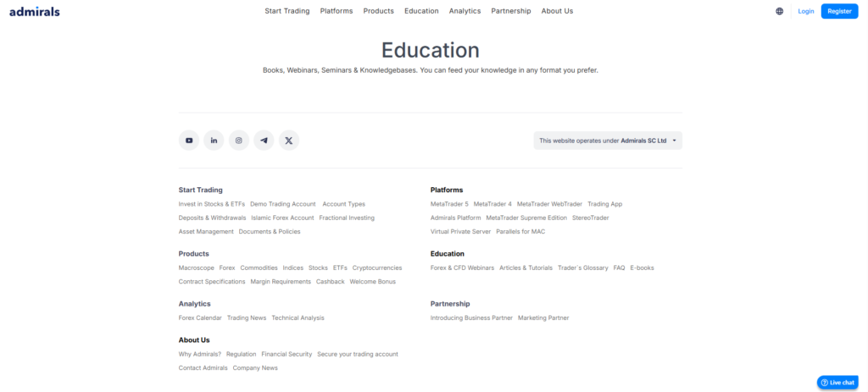
Task: Open the Instagram social icon
Action: pyautogui.click(x=239, y=141)
